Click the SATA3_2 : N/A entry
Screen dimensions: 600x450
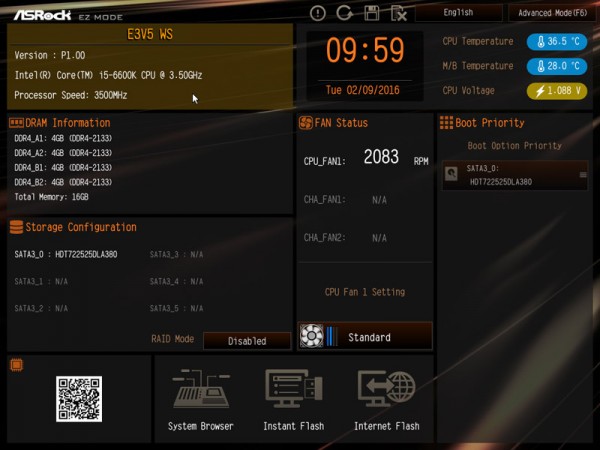(41, 308)
